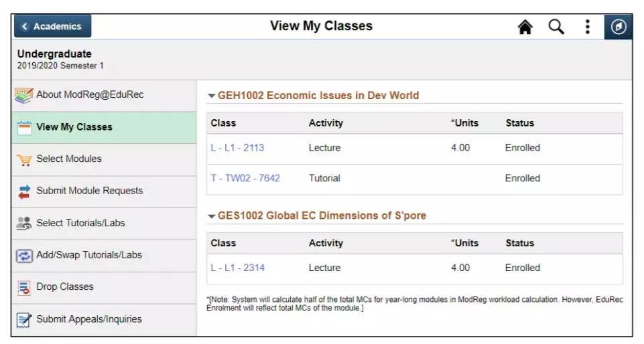
Task: Open tutorial link T - TW02 - 7642
Action: coord(245,178)
